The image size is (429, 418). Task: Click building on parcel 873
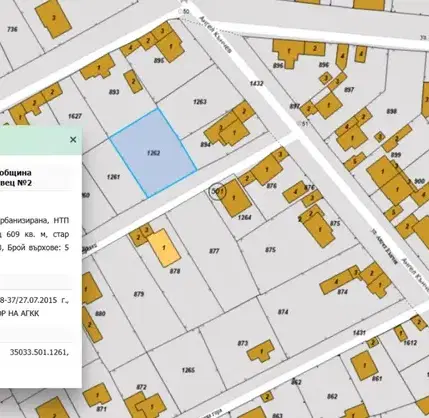(x=261, y=351)
